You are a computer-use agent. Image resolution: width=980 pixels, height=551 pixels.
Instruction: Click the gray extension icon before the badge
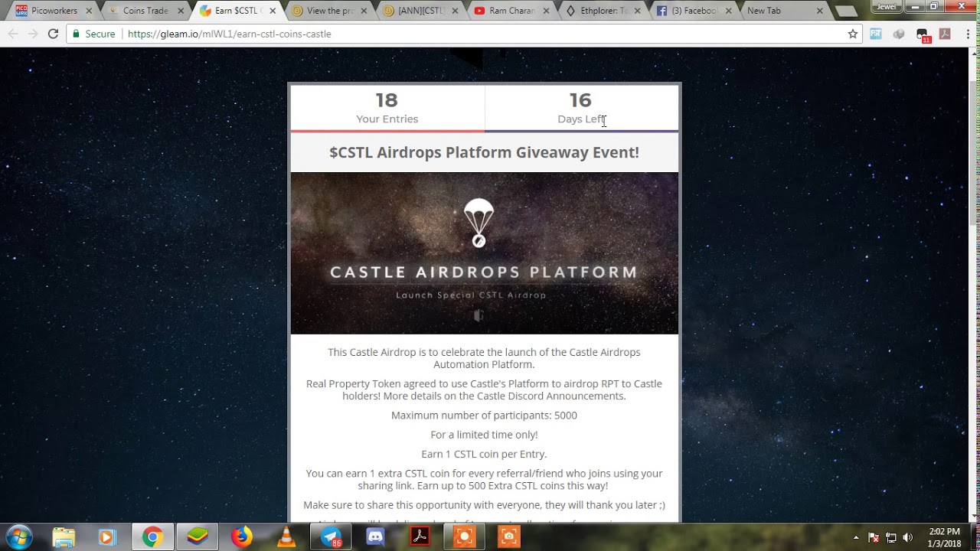pos(900,34)
